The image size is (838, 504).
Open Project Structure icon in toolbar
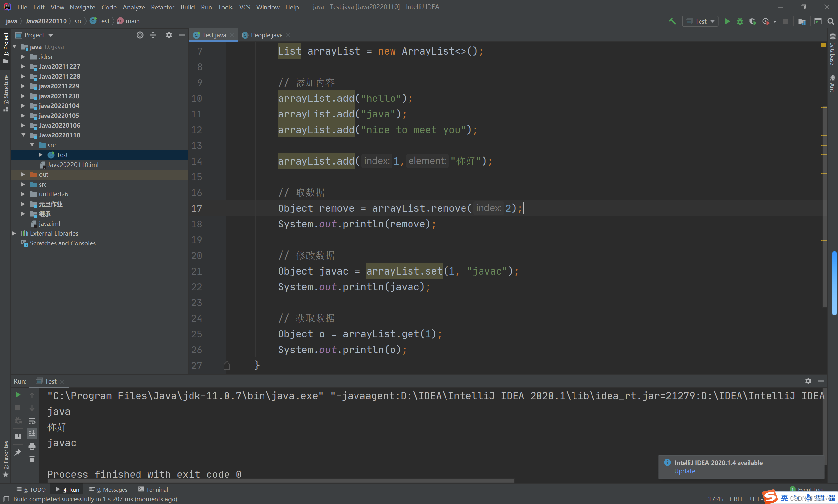802,21
